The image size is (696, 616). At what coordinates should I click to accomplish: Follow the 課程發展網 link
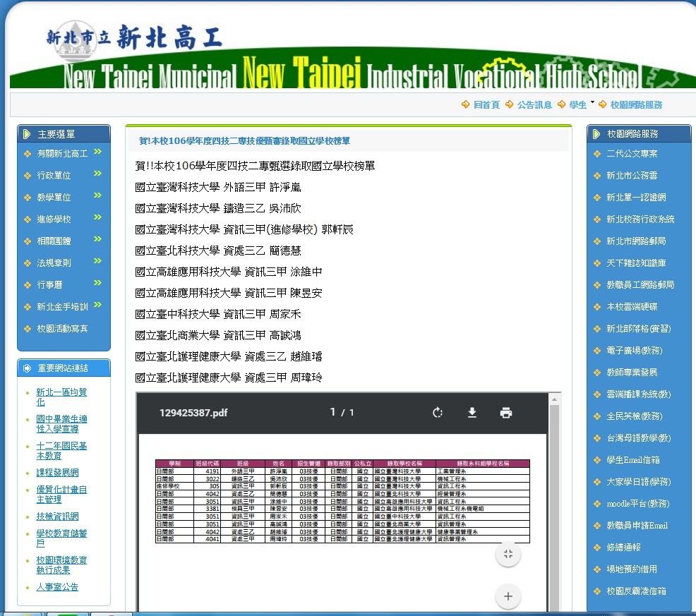[57, 472]
